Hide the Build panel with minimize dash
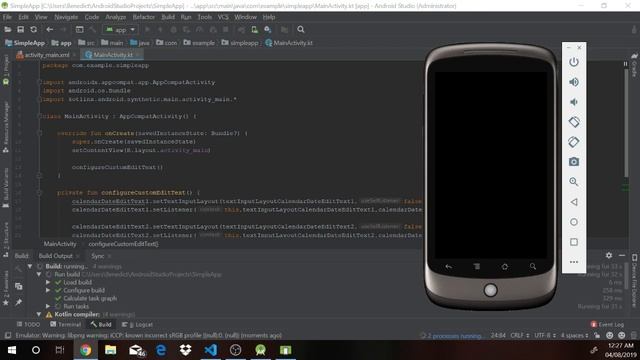The image size is (640, 360). coord(622,256)
